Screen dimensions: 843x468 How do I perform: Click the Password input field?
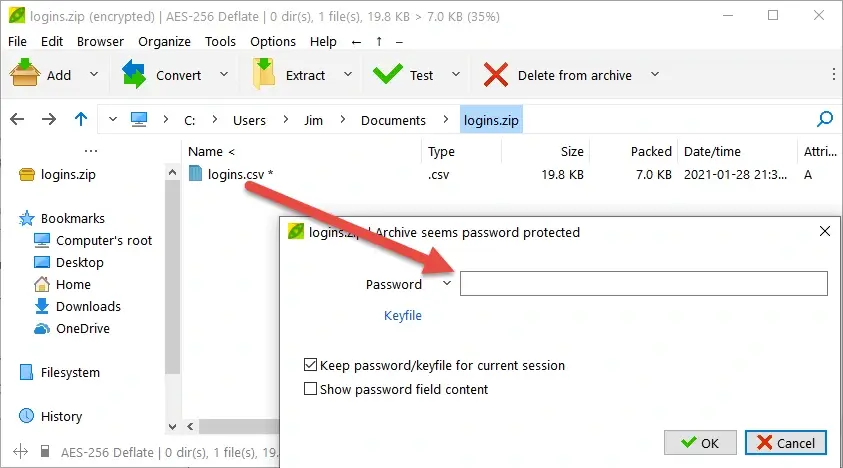pos(643,284)
